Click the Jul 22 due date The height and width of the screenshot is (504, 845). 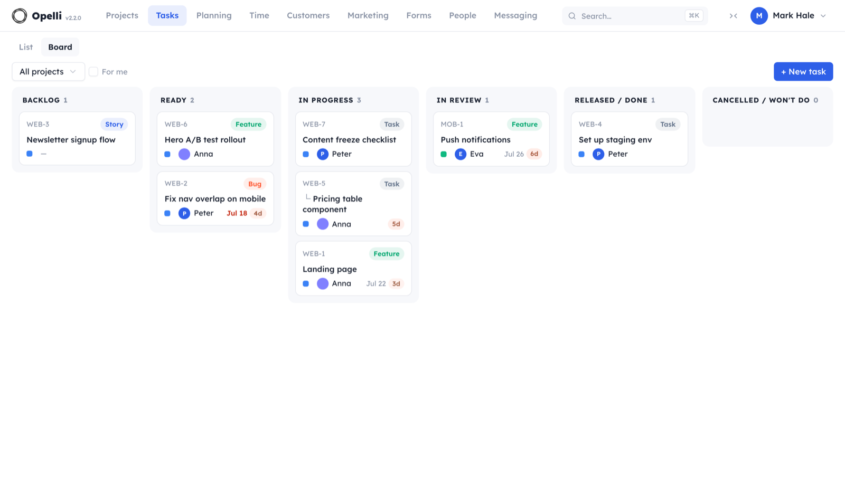376,283
